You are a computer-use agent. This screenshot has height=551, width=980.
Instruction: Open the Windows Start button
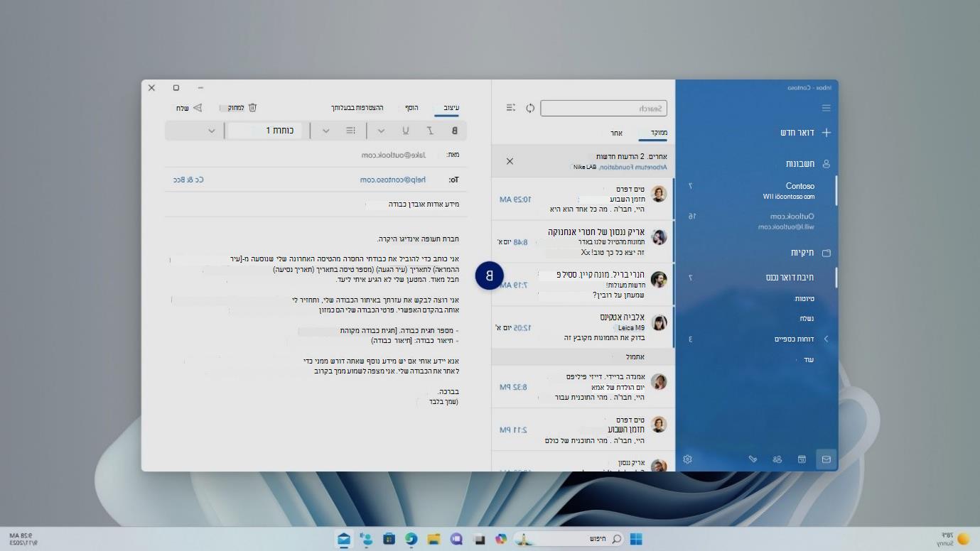[x=636, y=539]
